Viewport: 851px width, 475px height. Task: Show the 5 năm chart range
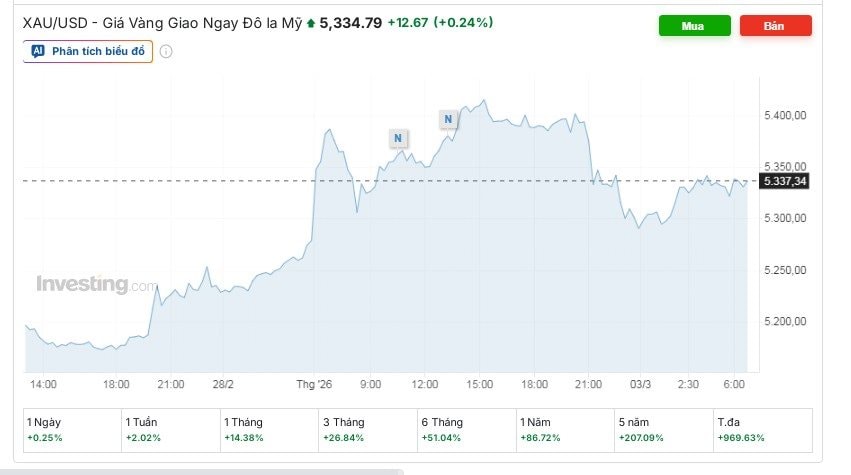(663, 430)
